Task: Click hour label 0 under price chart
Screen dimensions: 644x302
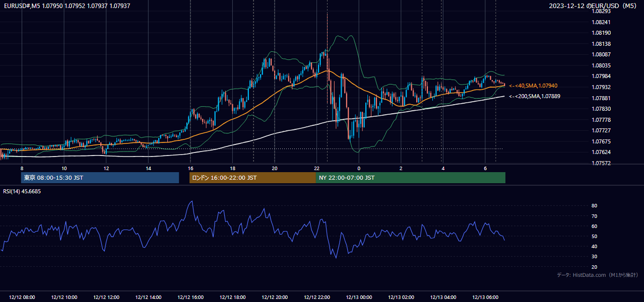Action: (359, 168)
